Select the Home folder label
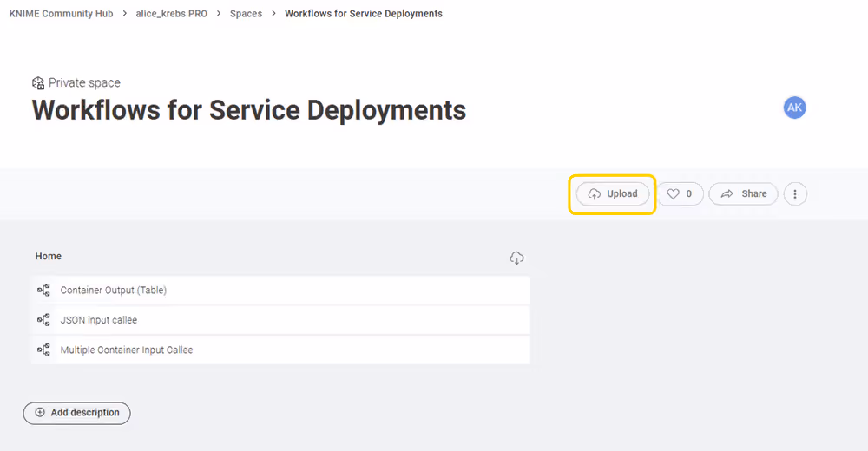This screenshot has width=868, height=451. click(x=48, y=256)
